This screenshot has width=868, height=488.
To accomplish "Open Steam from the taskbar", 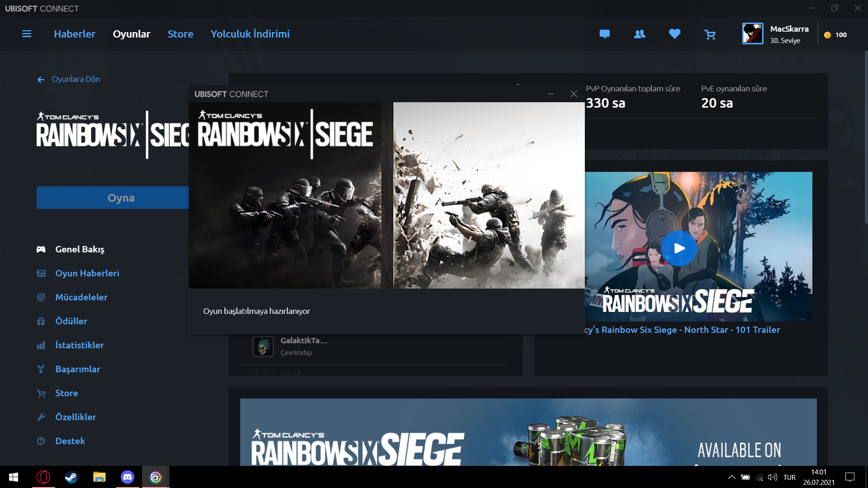I will point(71,477).
